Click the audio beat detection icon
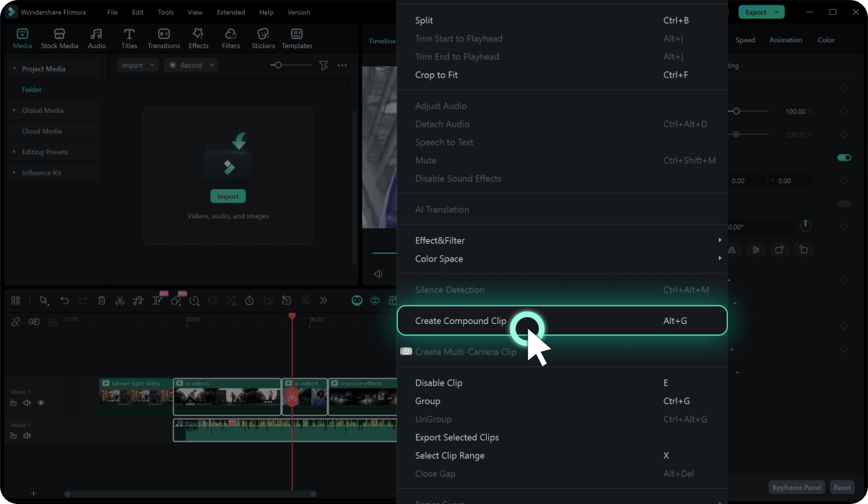The width and height of the screenshot is (868, 504). 139,301
